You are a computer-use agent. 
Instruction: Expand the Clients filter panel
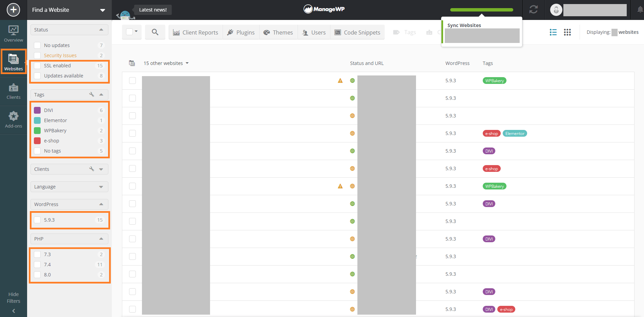click(101, 169)
